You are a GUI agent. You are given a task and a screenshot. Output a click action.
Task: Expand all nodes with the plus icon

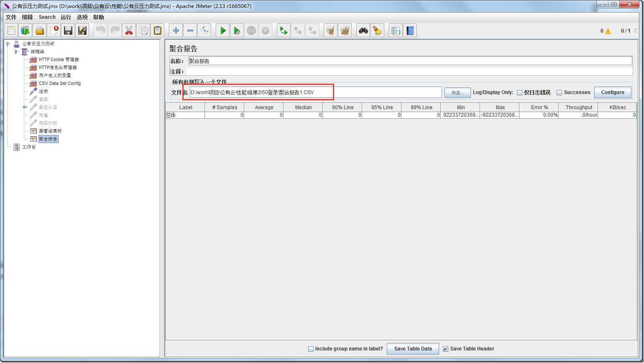176,31
